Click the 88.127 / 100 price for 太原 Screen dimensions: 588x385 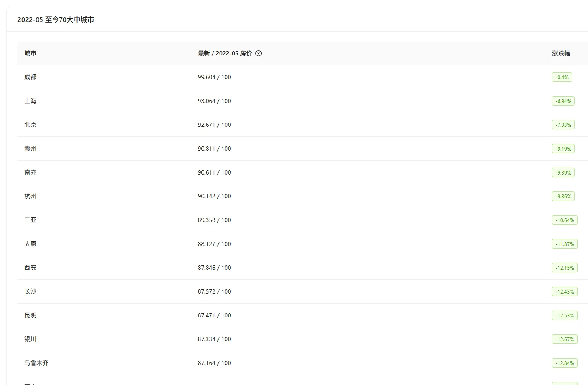[214, 244]
